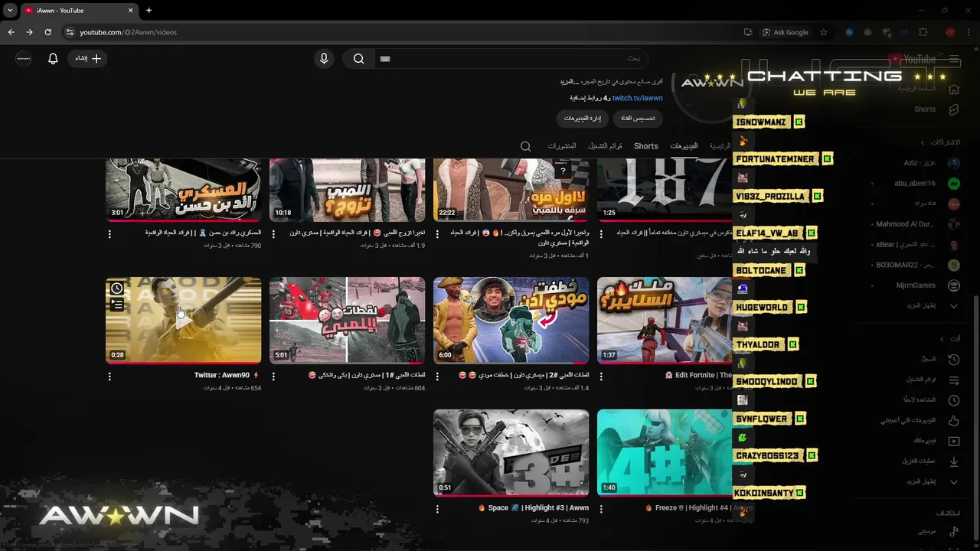This screenshot has height=551, width=980.
Task: Open the Chrome extensions puzzle menu
Action: coord(923,32)
